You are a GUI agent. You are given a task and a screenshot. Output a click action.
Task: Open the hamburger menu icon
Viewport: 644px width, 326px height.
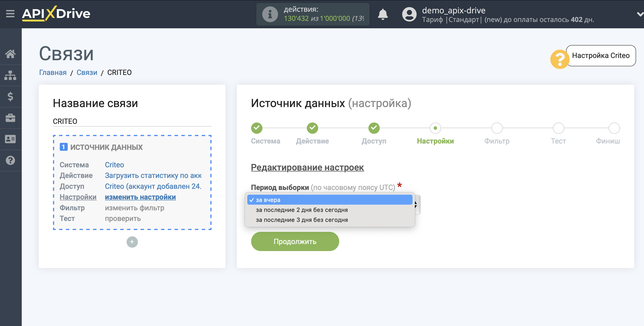[10, 14]
